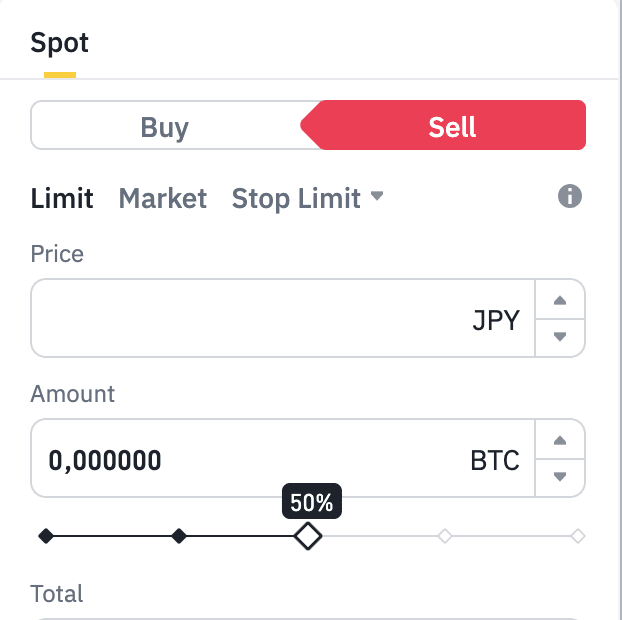Decrease BTC amount with down arrow
622x620 pixels.
tap(560, 477)
